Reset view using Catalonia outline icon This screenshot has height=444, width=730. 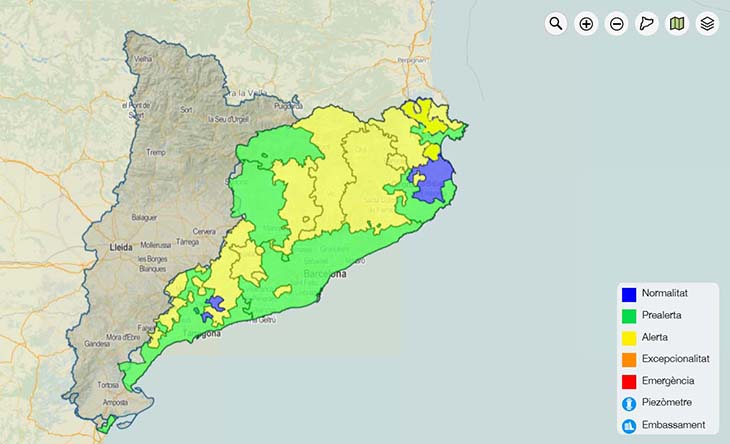[x=647, y=23]
